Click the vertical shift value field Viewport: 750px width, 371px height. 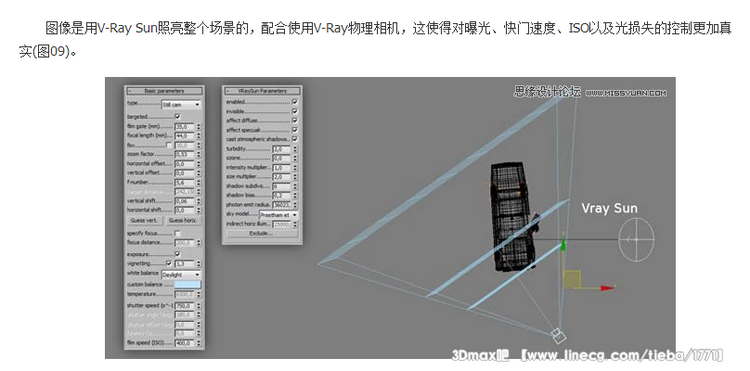click(185, 201)
